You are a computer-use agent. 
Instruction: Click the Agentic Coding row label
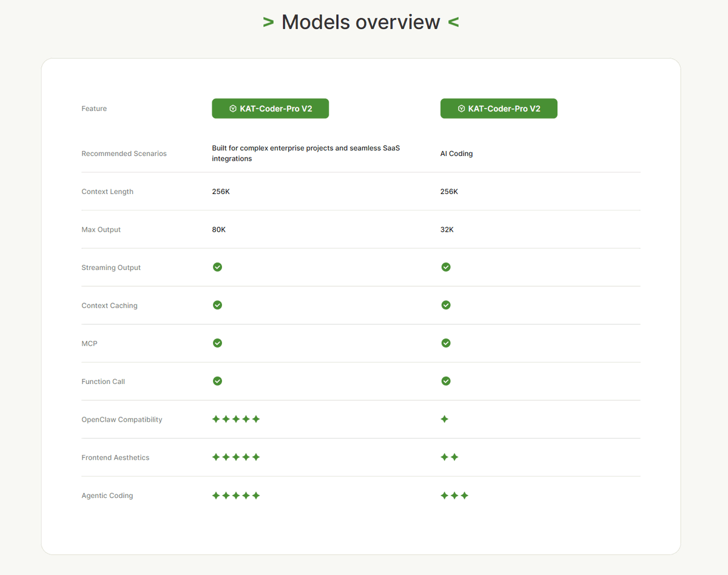(107, 496)
